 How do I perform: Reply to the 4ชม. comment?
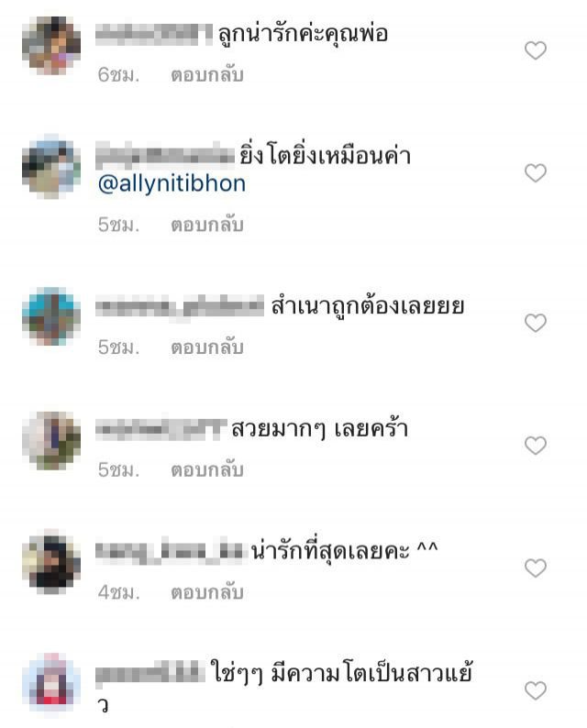[x=207, y=592]
